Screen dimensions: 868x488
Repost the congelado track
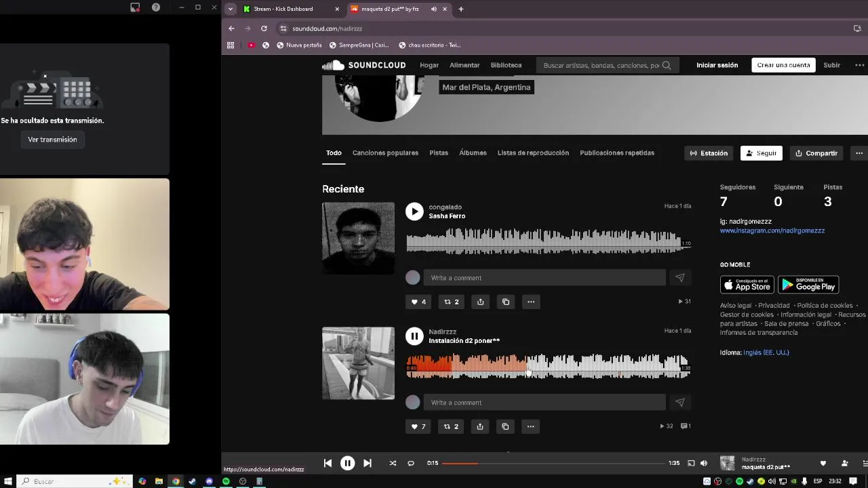click(451, 302)
